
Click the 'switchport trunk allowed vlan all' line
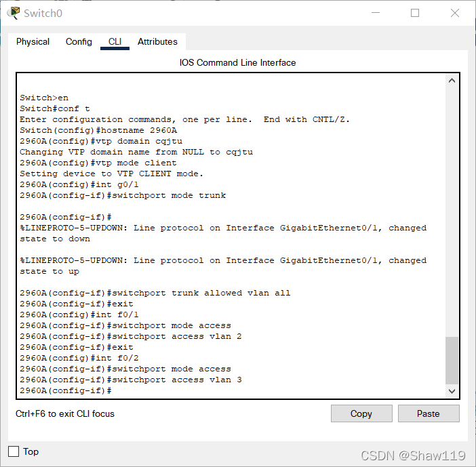point(155,293)
